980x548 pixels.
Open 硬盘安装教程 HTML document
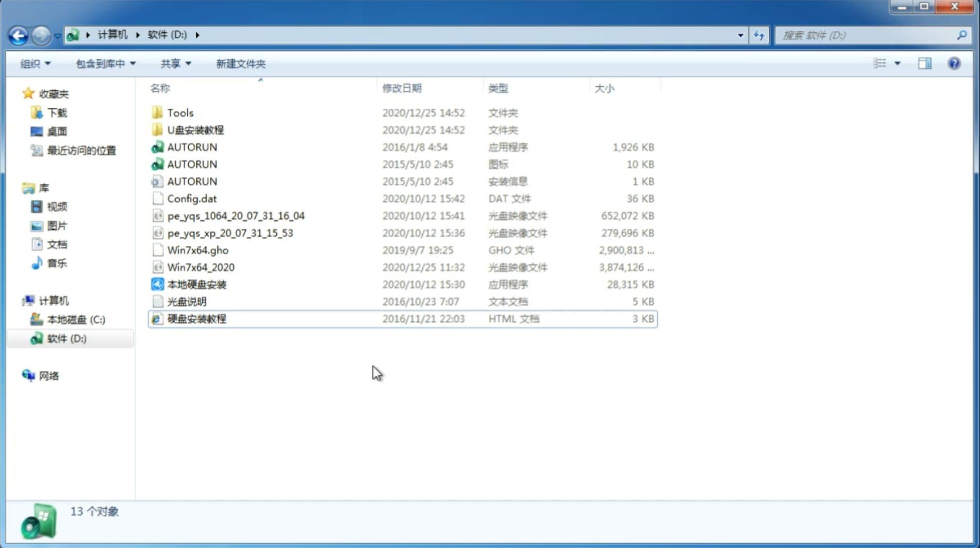[x=196, y=318]
